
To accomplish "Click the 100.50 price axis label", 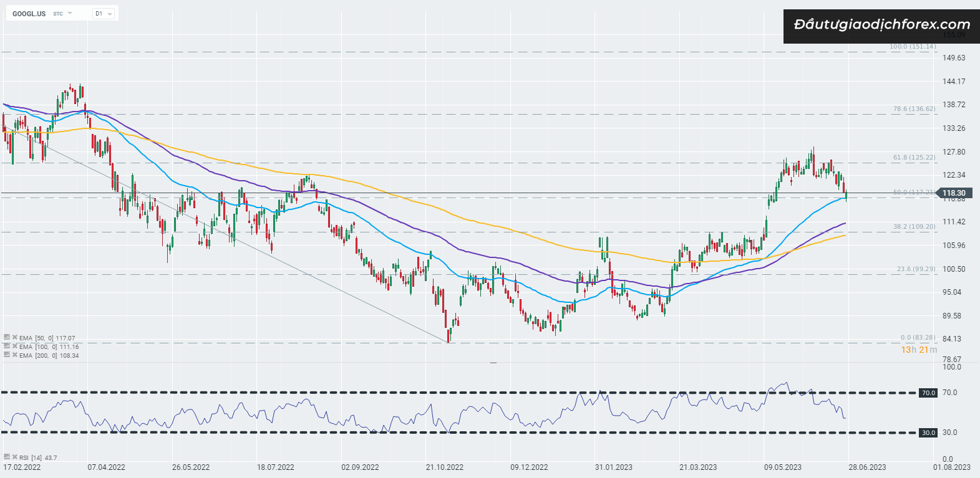I will 954,269.
